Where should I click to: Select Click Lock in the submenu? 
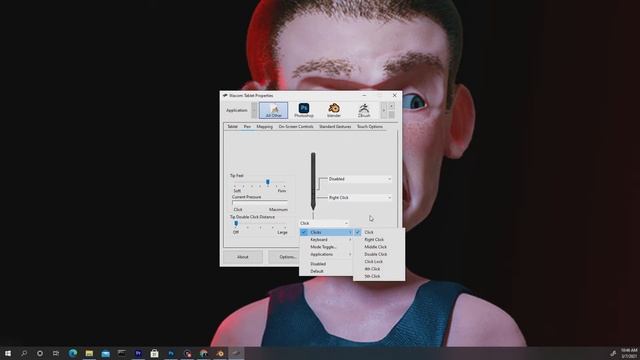pos(379,262)
